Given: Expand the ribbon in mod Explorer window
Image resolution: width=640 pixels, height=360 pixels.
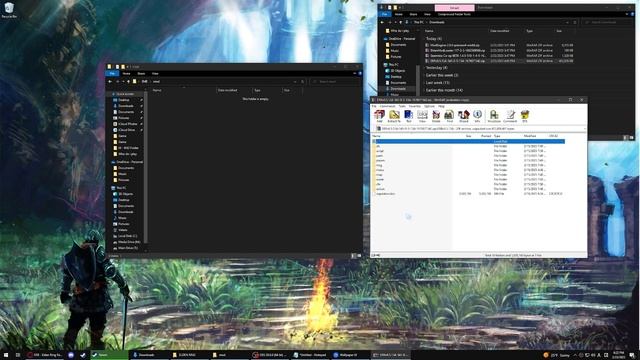Looking at the screenshot, I should 354,73.
